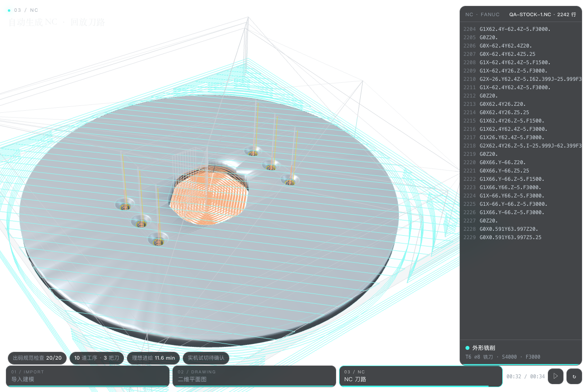Click the 00:32 / 00:34 time readout
The image size is (588, 392).
[x=525, y=377]
